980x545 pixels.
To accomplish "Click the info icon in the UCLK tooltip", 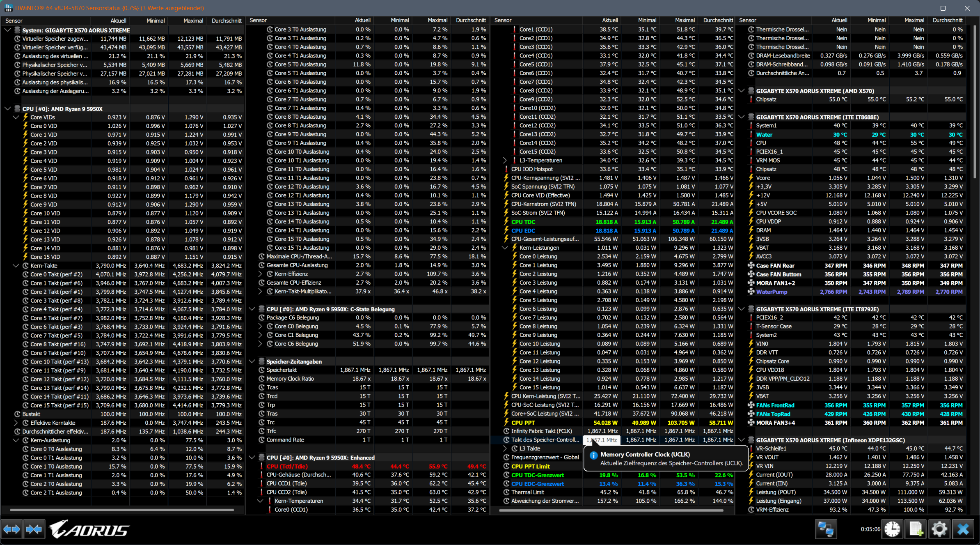I will [593, 455].
